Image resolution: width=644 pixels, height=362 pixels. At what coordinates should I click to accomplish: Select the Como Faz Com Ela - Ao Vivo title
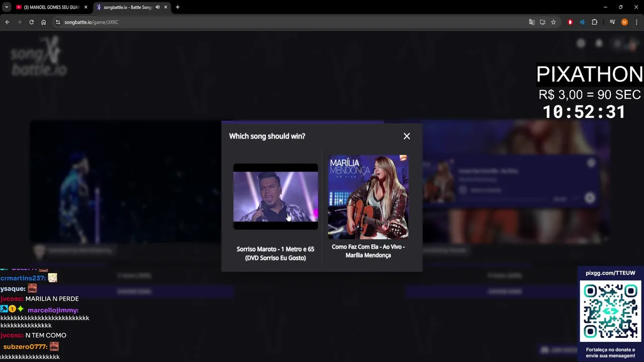point(368,251)
